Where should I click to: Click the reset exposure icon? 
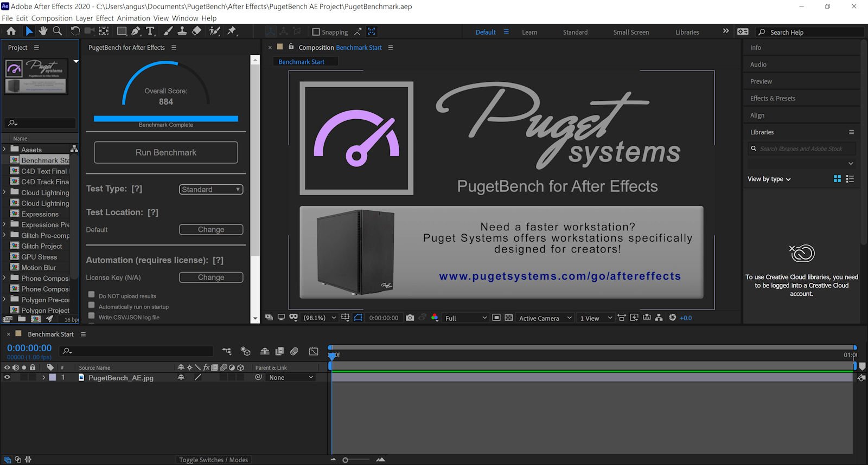click(x=673, y=318)
